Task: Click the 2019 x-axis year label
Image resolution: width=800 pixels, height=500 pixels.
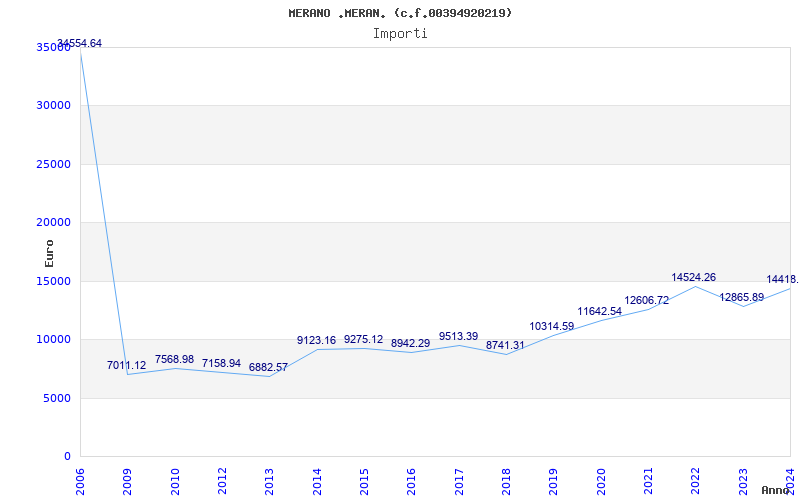Action: (x=554, y=480)
